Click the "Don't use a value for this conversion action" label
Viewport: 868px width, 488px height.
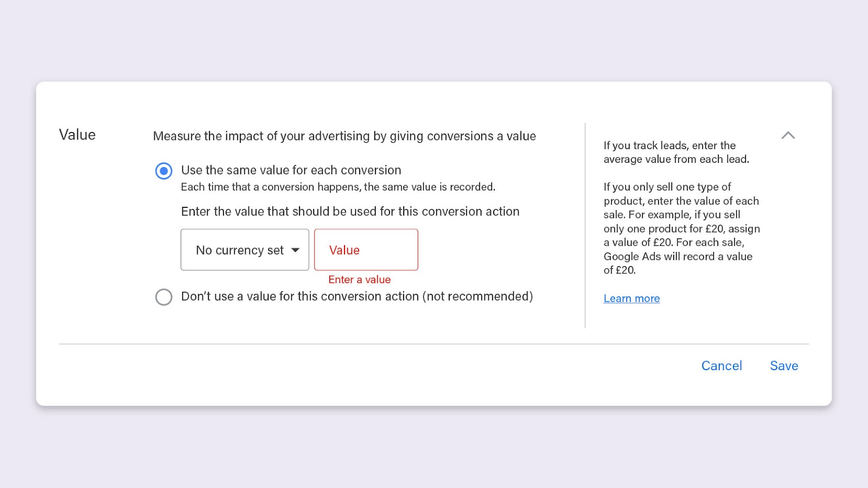coord(356,296)
